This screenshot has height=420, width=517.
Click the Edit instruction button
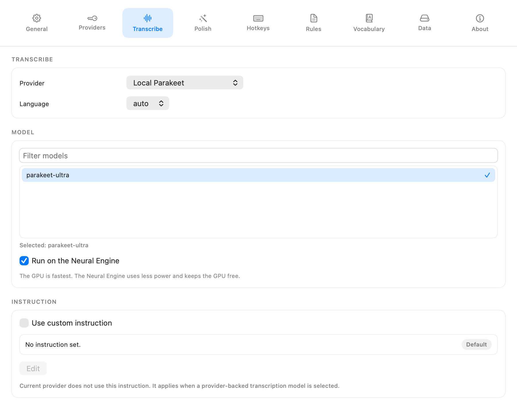(33, 368)
